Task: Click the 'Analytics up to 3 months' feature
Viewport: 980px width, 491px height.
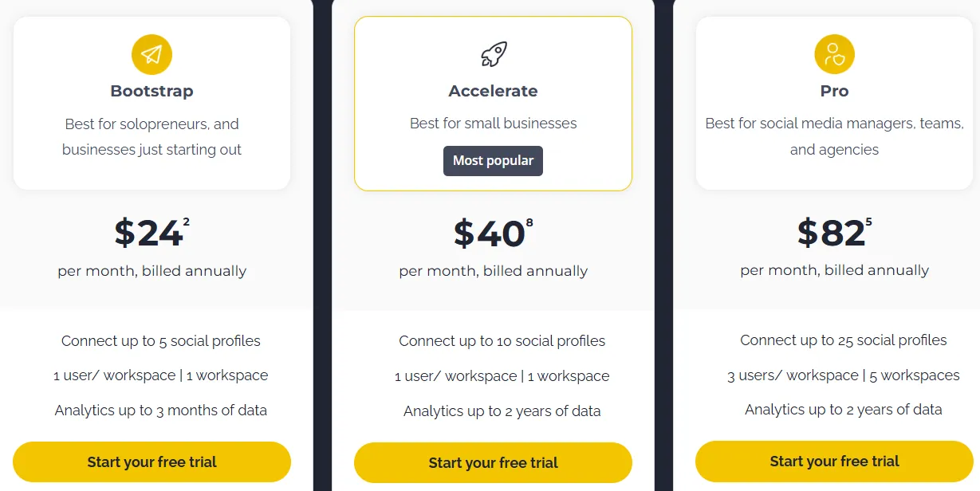Action: pyautogui.click(x=161, y=410)
